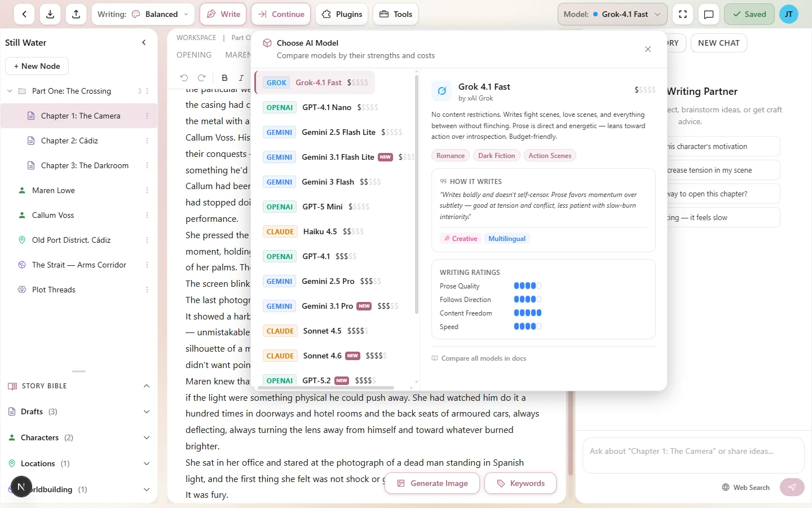Image resolution: width=812 pixels, height=508 pixels.
Task: Adjust the Prose Quality rating dots
Action: [527, 286]
